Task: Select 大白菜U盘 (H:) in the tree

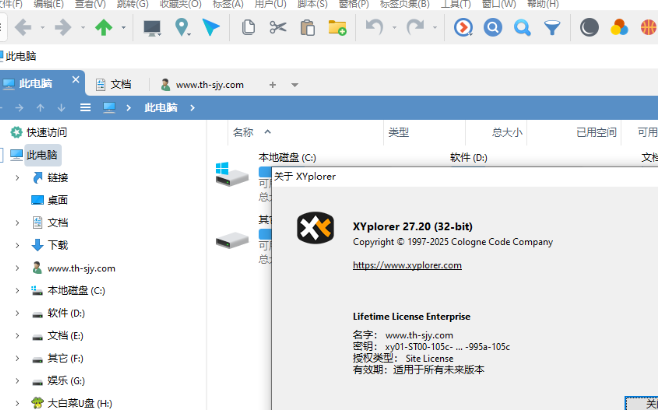Action: [80, 403]
